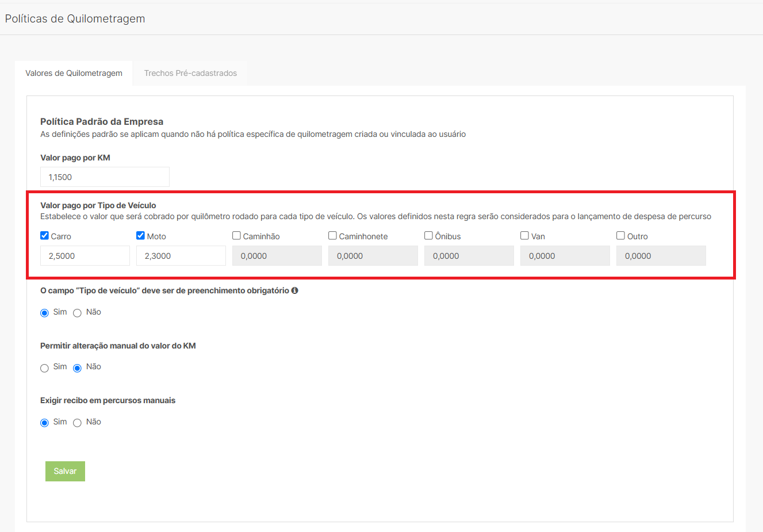This screenshot has height=532, width=763.
Task: Tick the Van checkbox
Action: point(524,235)
